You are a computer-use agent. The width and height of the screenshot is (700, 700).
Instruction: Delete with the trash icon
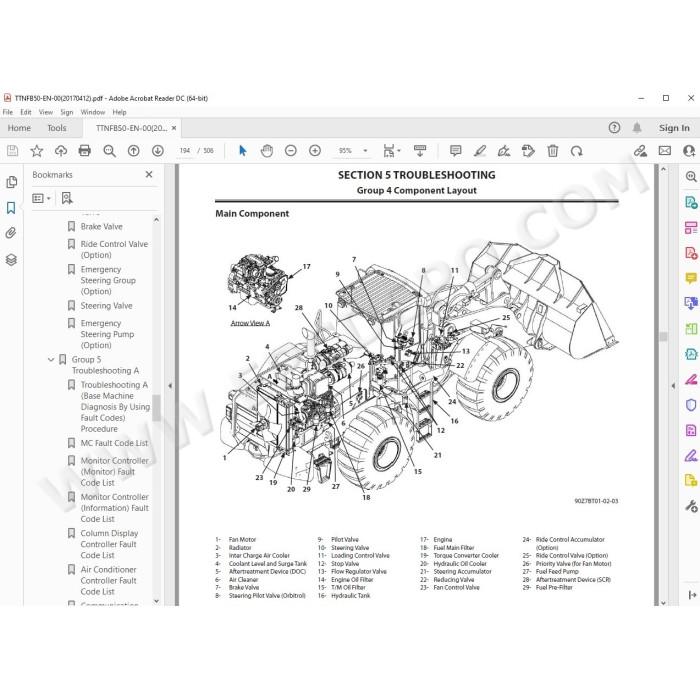[x=553, y=151]
